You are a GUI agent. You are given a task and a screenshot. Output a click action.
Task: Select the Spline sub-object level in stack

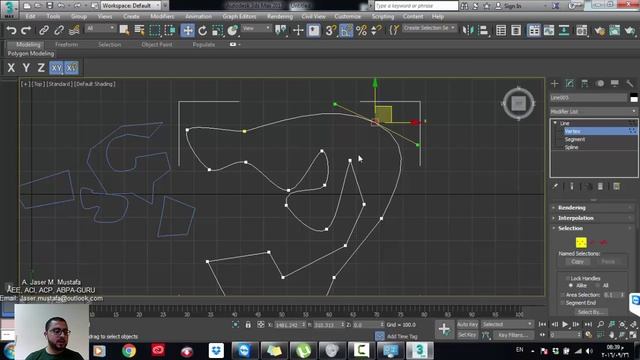point(571,147)
